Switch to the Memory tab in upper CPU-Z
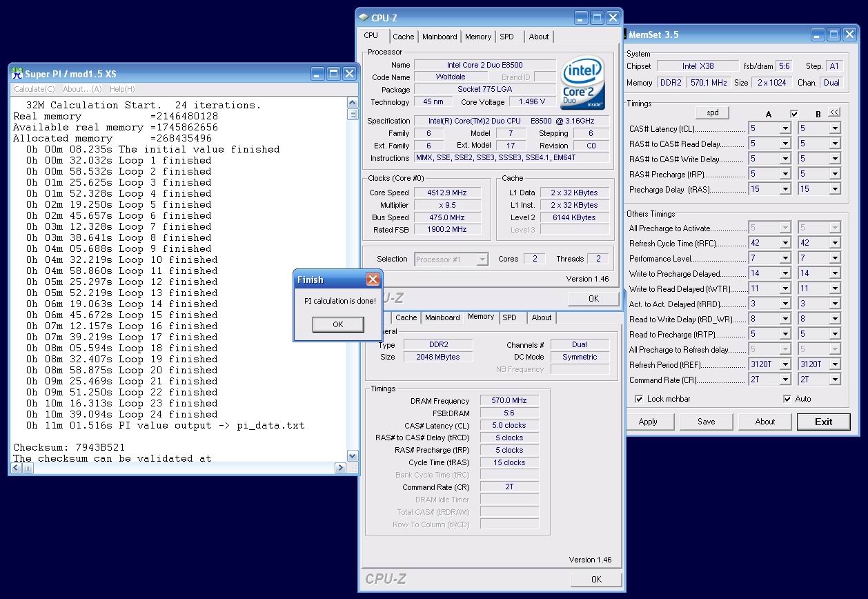The width and height of the screenshot is (868, 599). click(478, 37)
